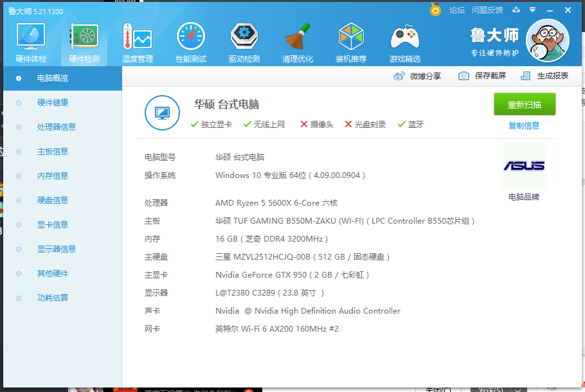Share via 微博分享

(417, 76)
